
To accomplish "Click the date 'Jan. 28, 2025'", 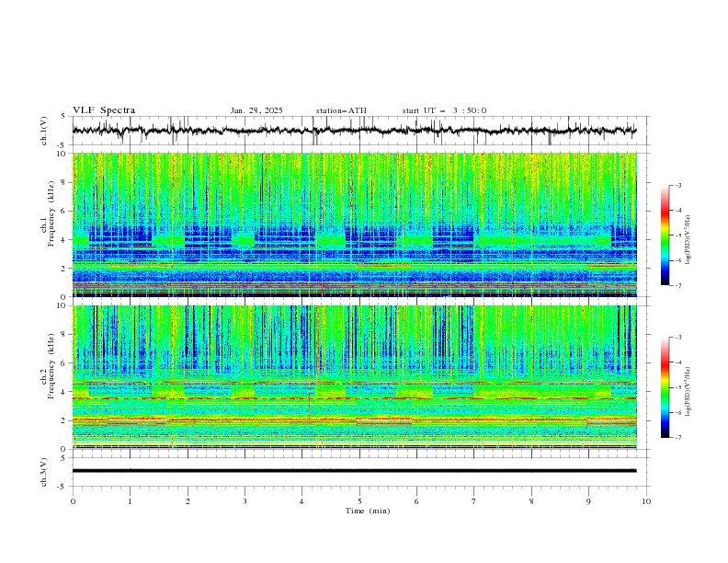I will [256, 110].
